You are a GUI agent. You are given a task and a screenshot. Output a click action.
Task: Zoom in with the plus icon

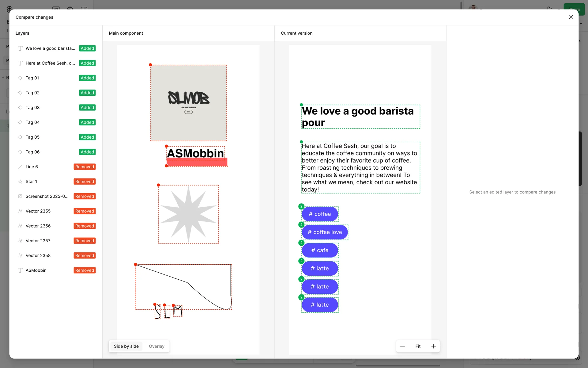[433, 346]
